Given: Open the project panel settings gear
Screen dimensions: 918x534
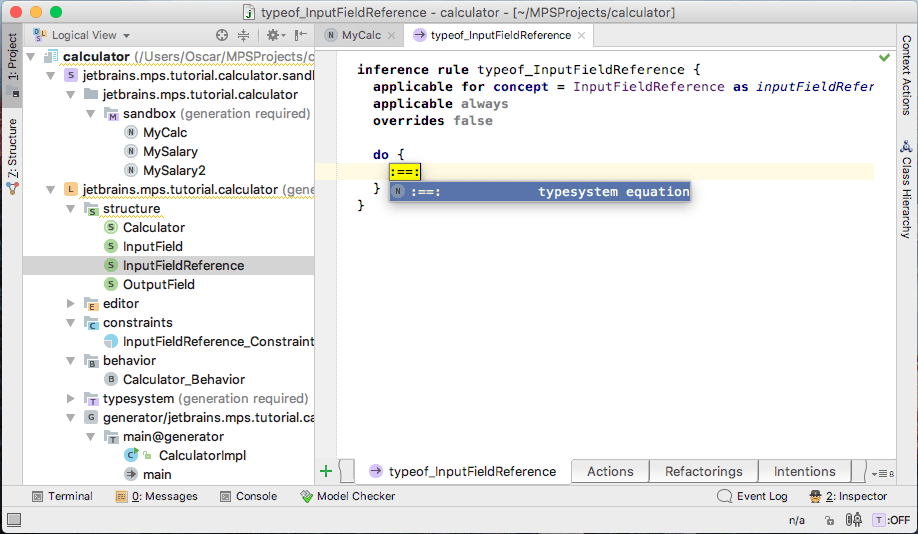Looking at the screenshot, I should 272,35.
